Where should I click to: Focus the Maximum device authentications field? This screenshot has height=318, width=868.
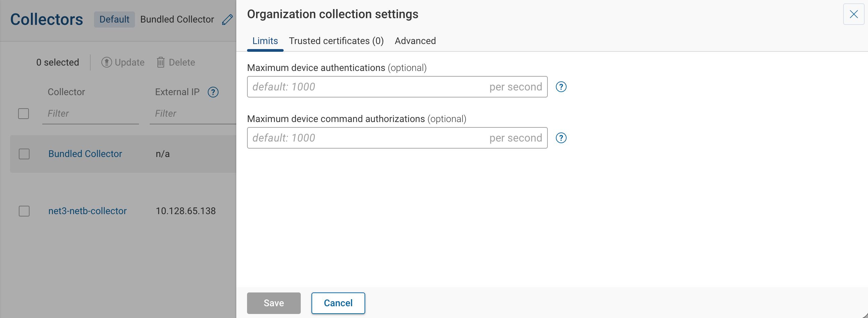pyautogui.click(x=397, y=87)
